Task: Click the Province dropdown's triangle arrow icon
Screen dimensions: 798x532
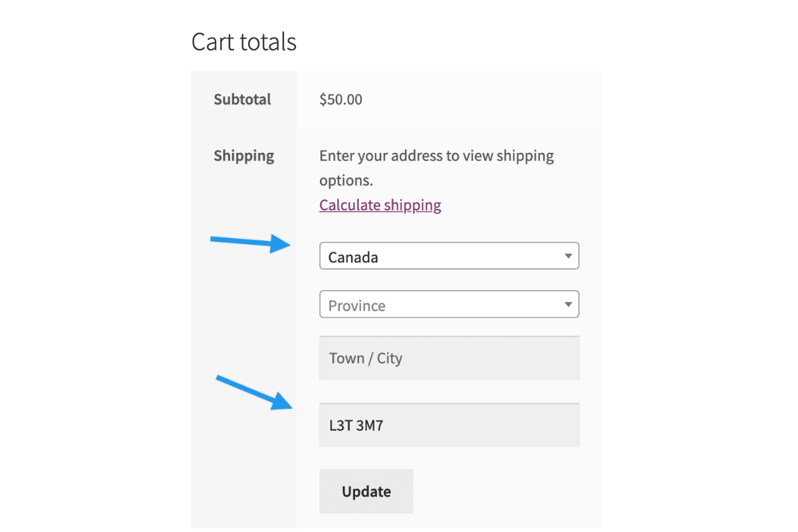Action: [x=568, y=305]
